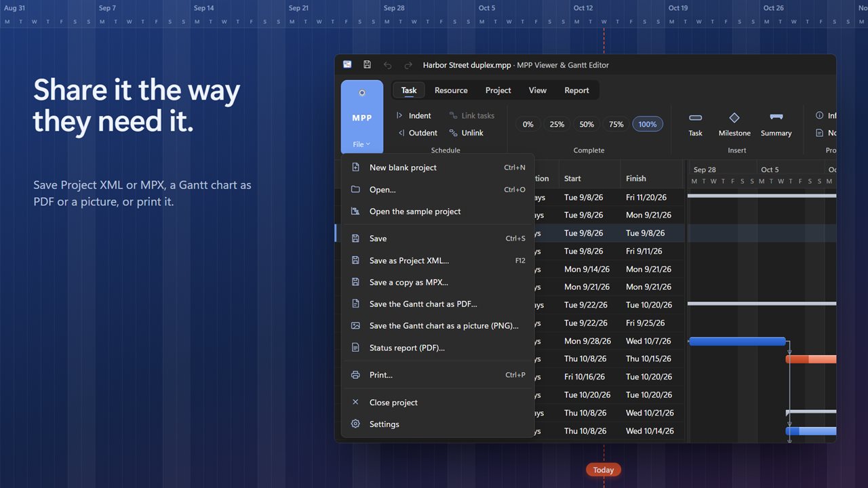The image size is (868, 488).
Task: Click the blue Gantt bar ending Oct 7
Action: click(738, 342)
